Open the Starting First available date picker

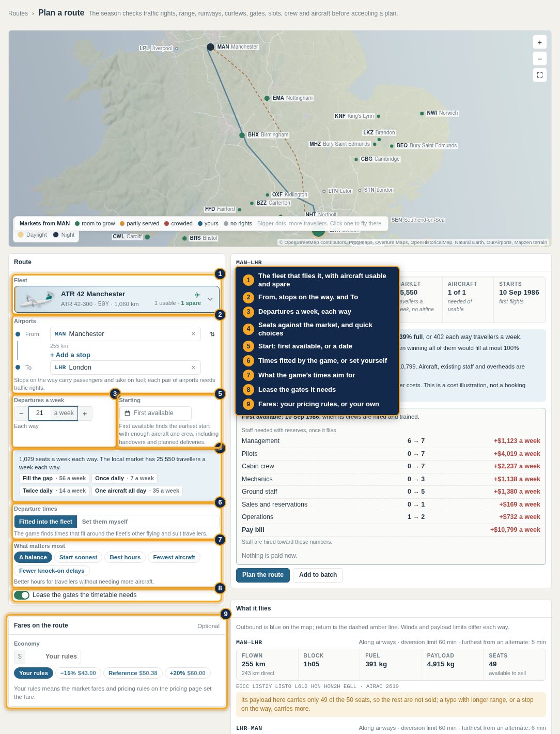pos(155,414)
